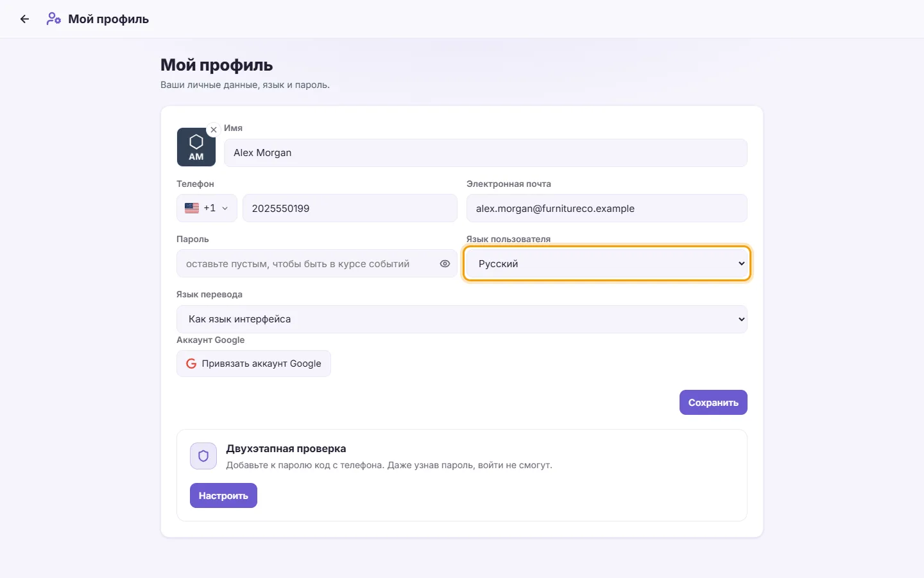Click the Настроить button
This screenshot has width=924, height=578.
coord(223,496)
